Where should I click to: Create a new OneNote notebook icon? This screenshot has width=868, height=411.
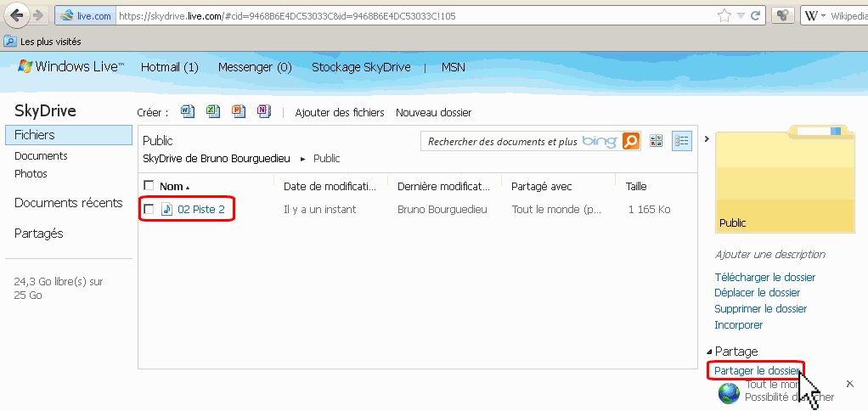(264, 112)
